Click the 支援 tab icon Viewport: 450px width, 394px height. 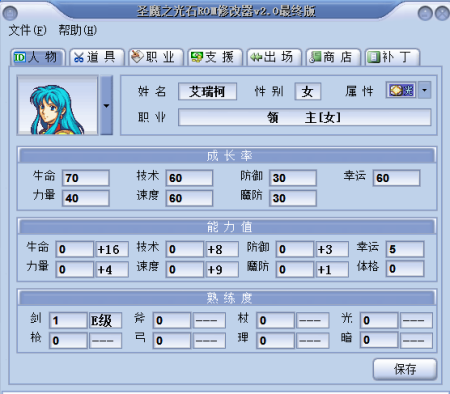(x=197, y=57)
